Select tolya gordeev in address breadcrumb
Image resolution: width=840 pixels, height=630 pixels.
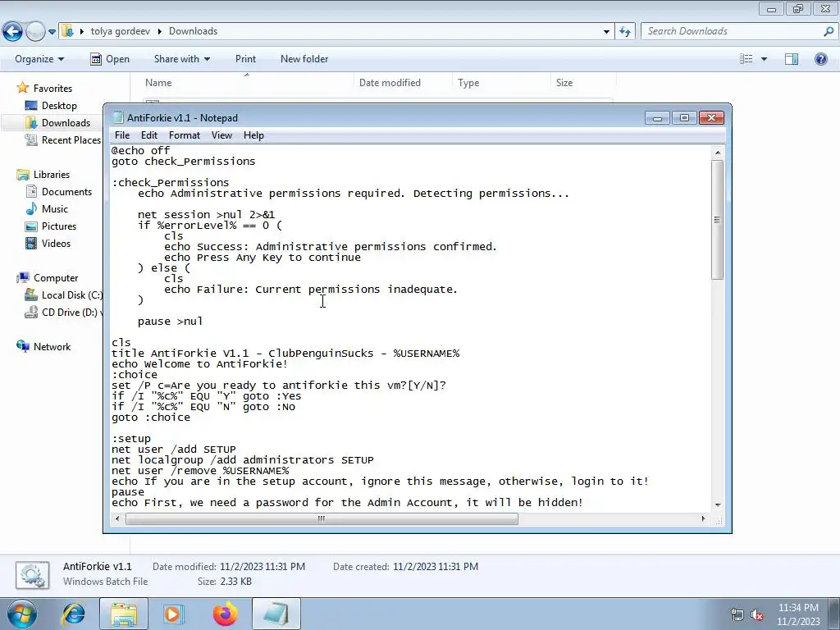pos(121,31)
